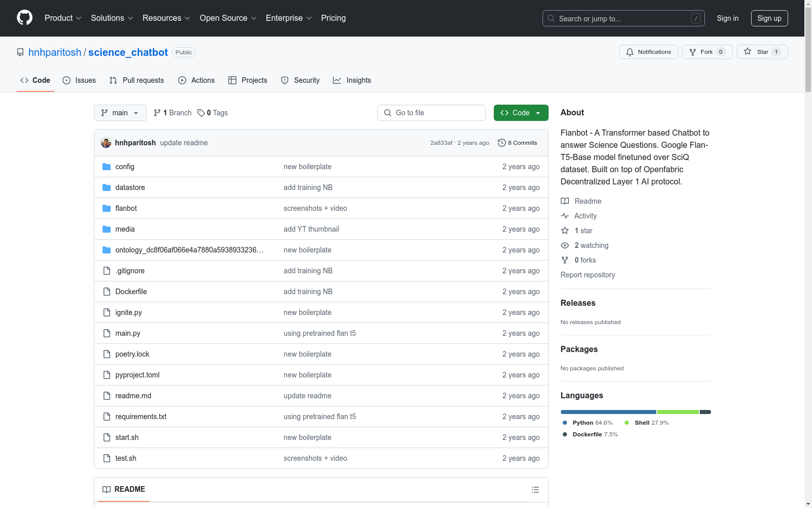The height and width of the screenshot is (508, 812).
Task: Click the GitHub logo icon
Action: click(24, 18)
